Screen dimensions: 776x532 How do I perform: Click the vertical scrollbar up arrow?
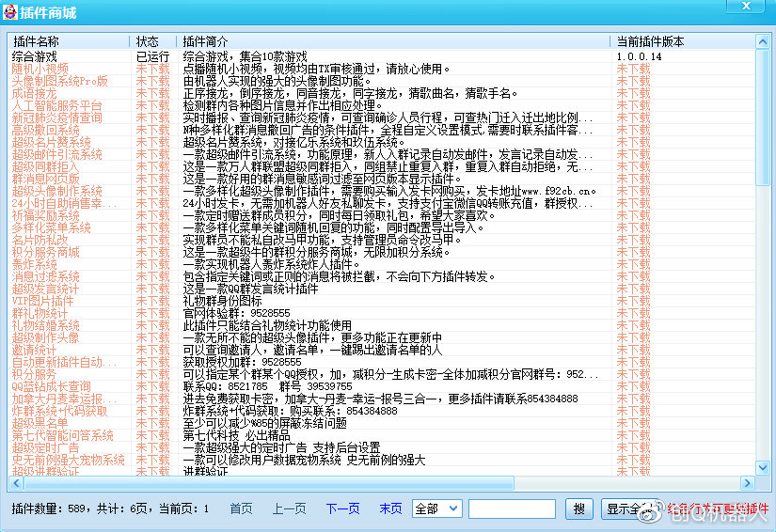[763, 41]
